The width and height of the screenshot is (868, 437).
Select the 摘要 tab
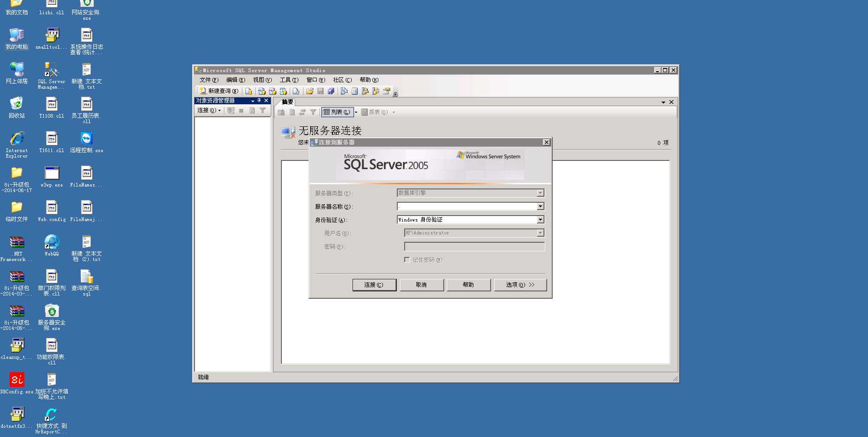click(287, 102)
